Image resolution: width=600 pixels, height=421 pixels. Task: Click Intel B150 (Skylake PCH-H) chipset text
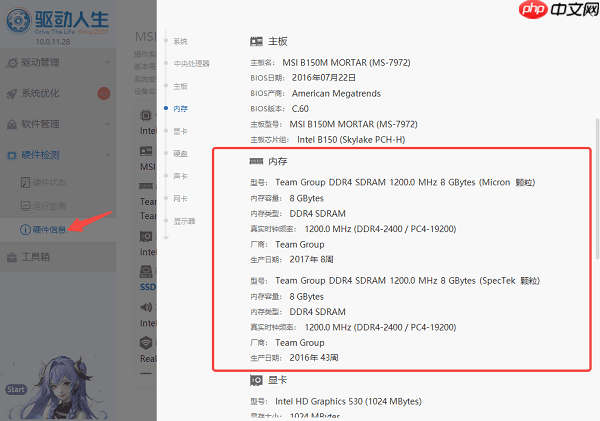click(x=351, y=140)
